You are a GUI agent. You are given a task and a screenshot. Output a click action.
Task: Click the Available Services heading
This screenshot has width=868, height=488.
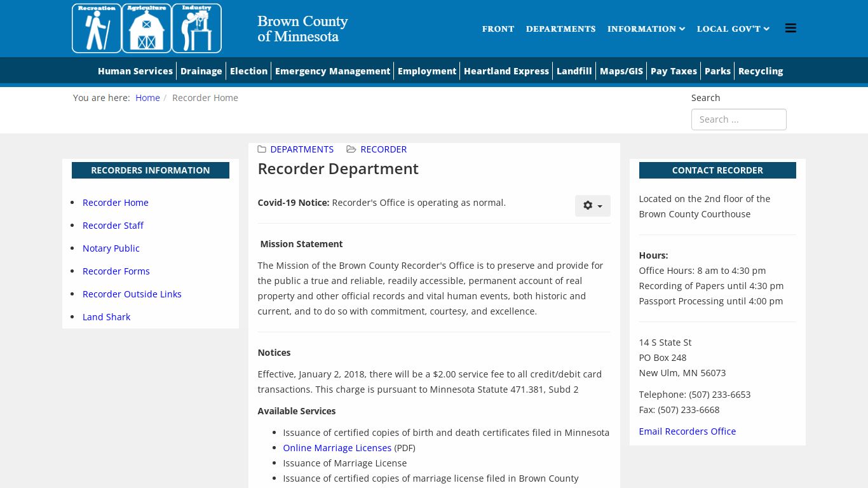pos(297,411)
